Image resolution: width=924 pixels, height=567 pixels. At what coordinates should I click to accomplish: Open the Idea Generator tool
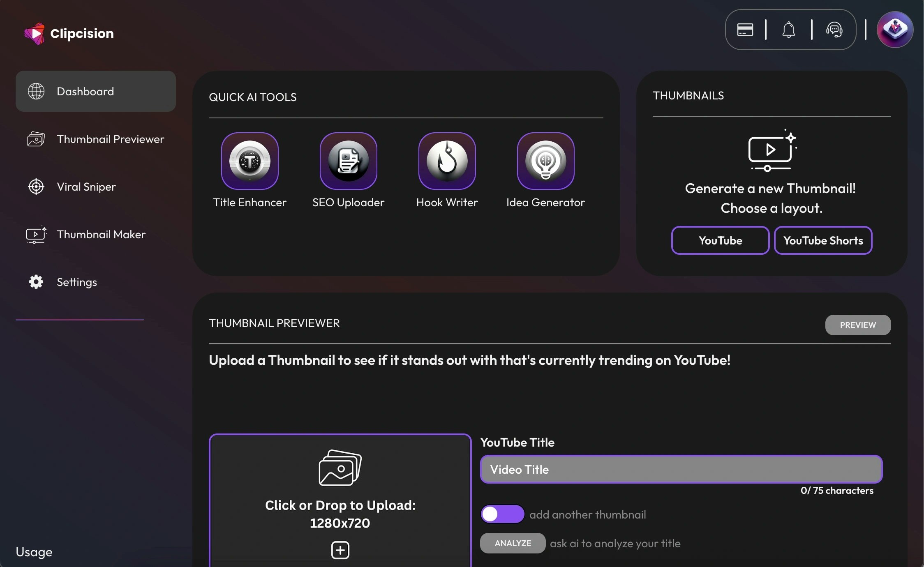[545, 161]
